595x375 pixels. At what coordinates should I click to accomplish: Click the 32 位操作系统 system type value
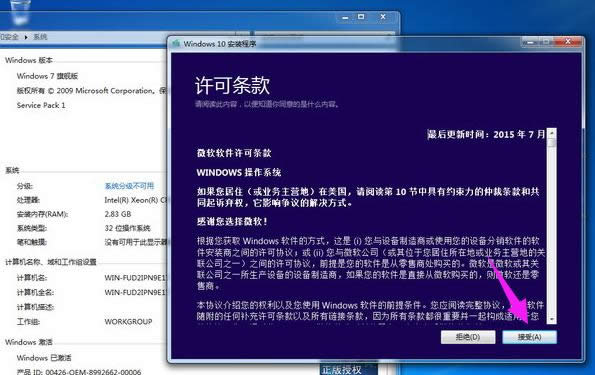pos(128,228)
